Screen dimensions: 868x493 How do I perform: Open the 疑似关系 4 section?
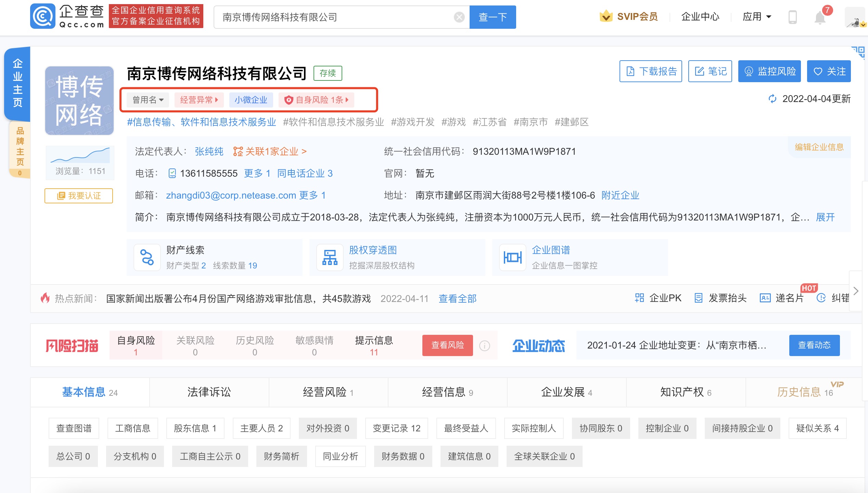click(x=817, y=428)
